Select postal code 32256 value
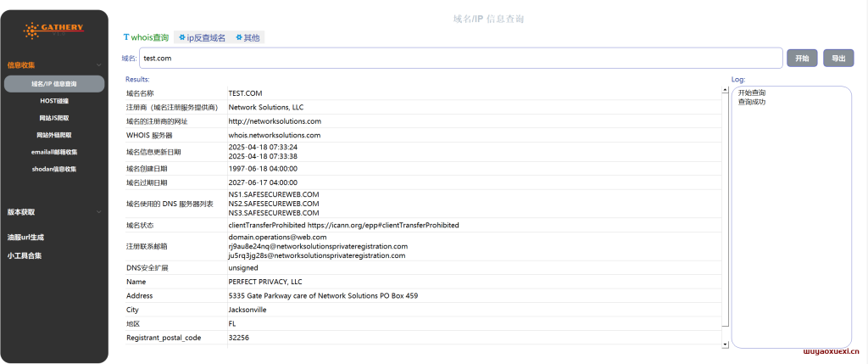Screen dimensions: 868x364 pos(238,338)
